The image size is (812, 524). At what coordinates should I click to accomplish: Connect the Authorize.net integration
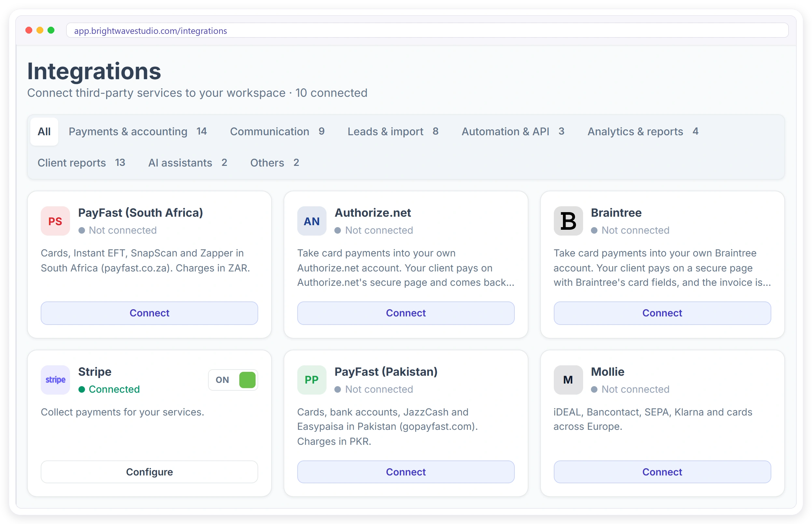tap(406, 313)
